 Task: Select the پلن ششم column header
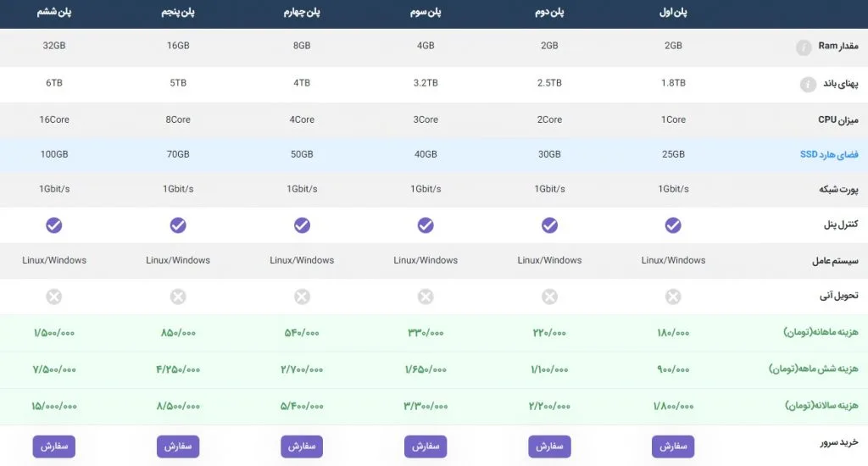53,12
